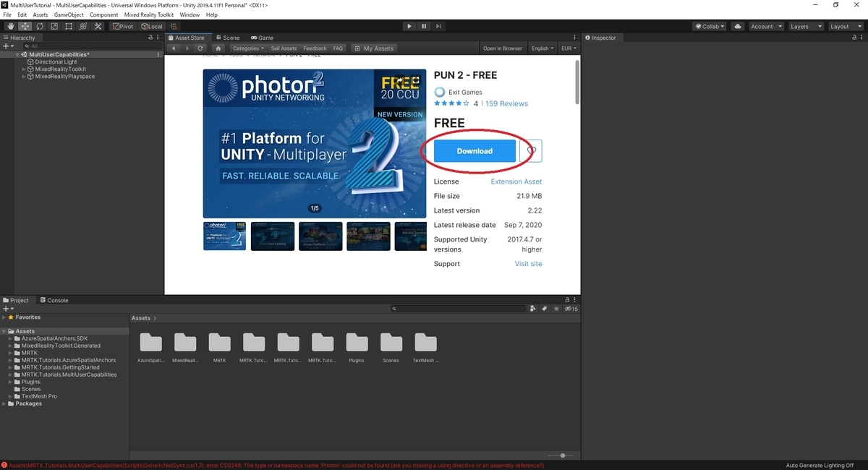Expand MixedRealityToolkit object
The image size is (868, 470).
pos(23,69)
